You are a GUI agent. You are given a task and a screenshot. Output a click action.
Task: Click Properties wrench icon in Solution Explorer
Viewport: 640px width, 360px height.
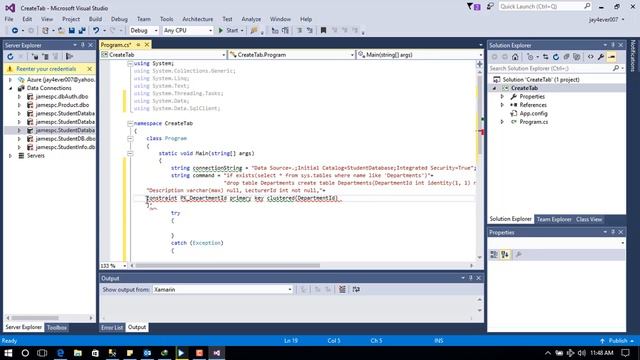point(601,57)
